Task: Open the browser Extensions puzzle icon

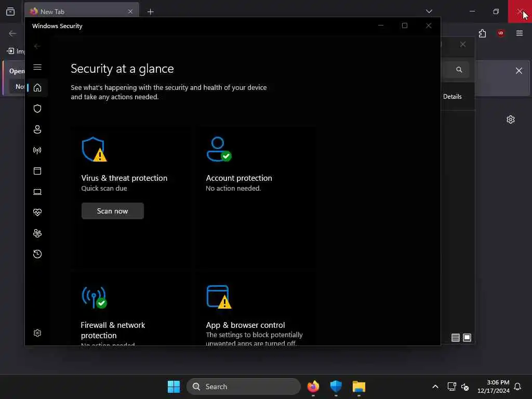Action: pos(482,33)
